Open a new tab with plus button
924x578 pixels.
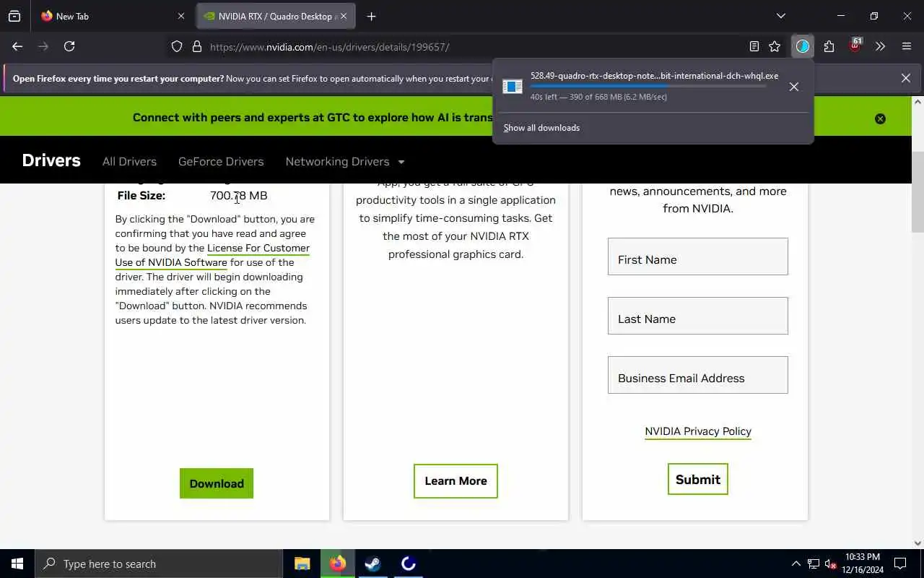click(x=371, y=16)
